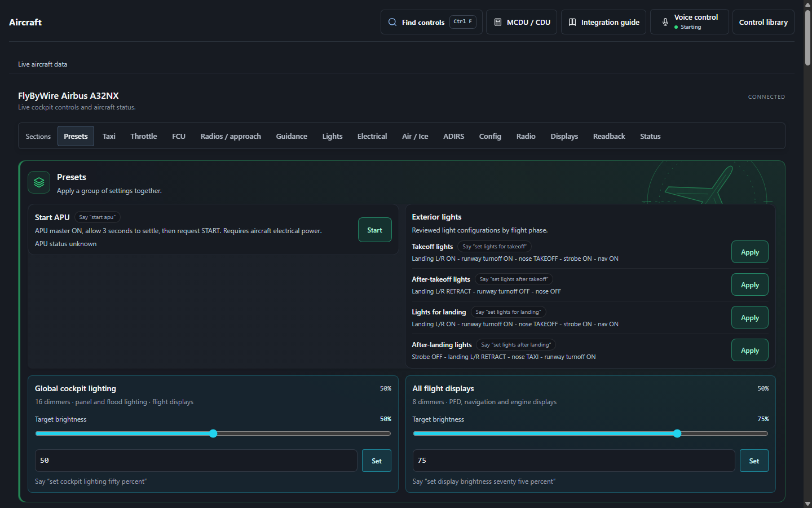Screen dimensions: 812x508
Task: Click the search magnifier icon in Find controls
Action: (392, 22)
